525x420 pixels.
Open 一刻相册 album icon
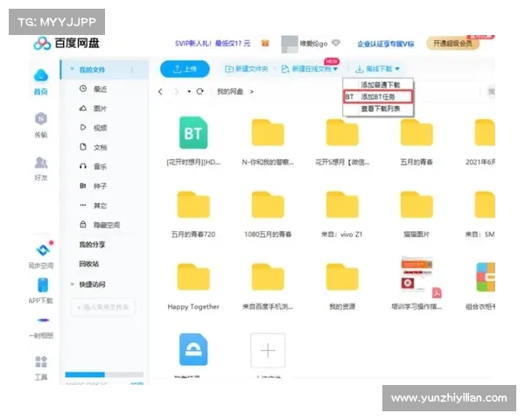(43, 320)
